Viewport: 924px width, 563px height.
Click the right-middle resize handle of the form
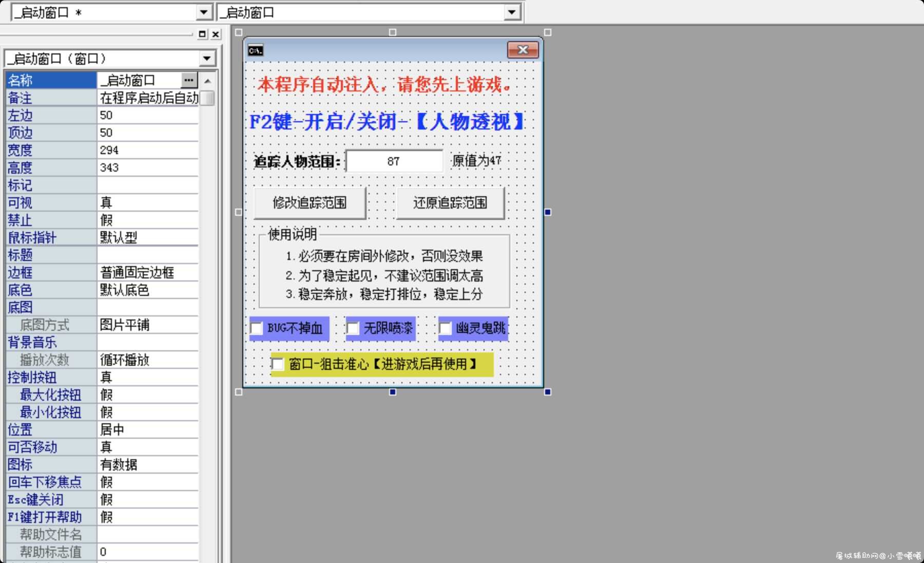(x=548, y=212)
